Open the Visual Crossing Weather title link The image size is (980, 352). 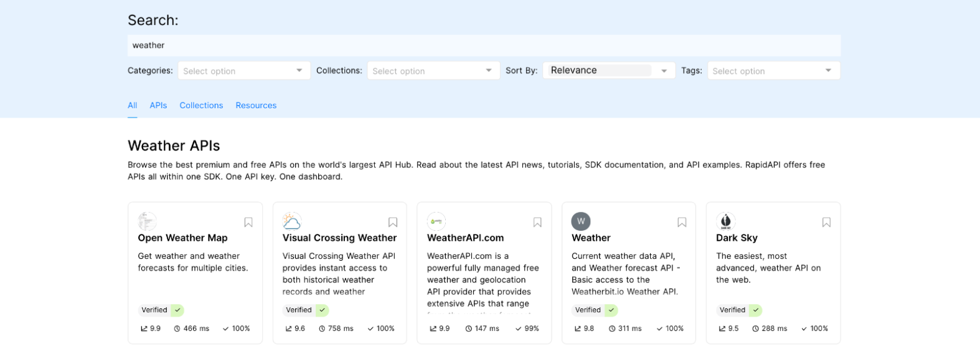point(339,238)
